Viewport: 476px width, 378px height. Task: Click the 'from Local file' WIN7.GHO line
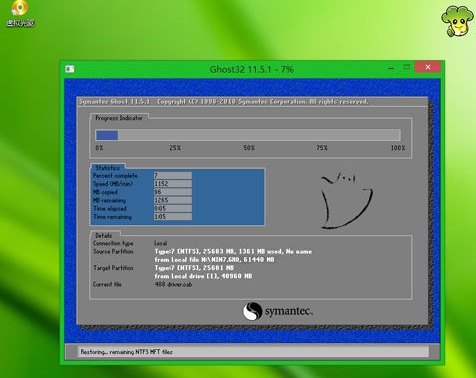[214, 260]
